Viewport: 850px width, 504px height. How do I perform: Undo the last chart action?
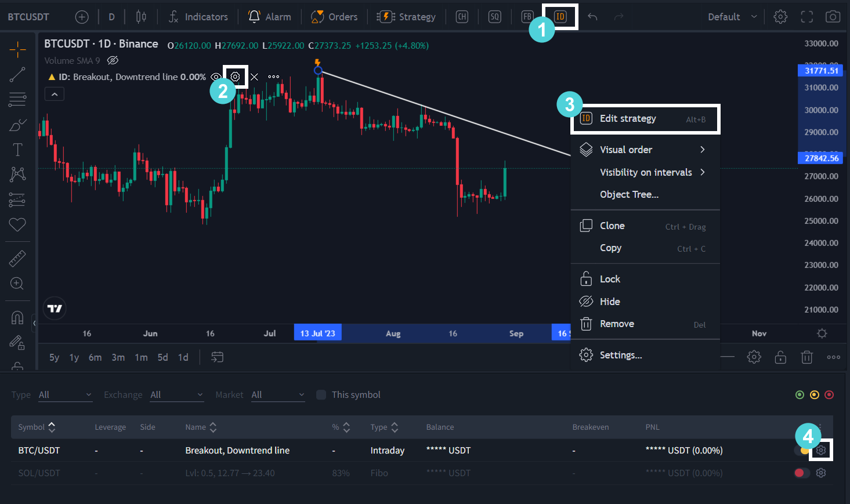pos(592,17)
